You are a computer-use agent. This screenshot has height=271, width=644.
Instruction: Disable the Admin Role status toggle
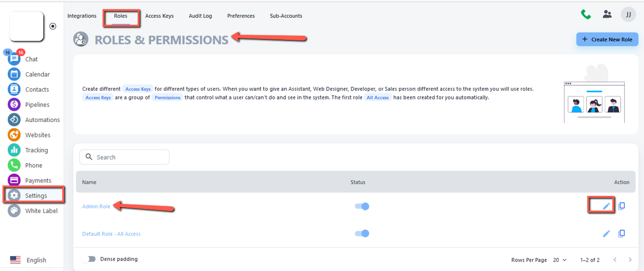(362, 206)
